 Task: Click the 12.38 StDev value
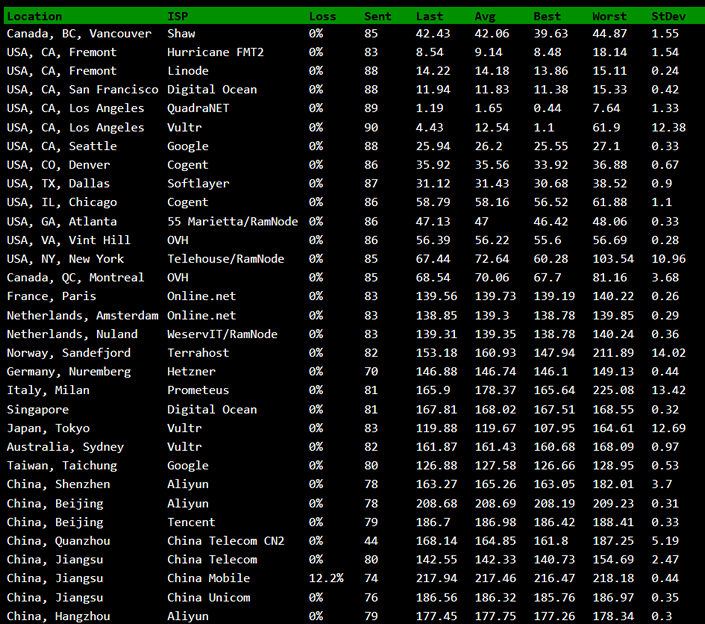coord(669,128)
